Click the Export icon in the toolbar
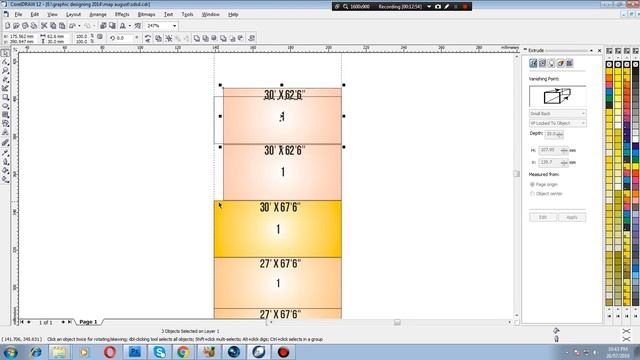Viewport: 640px width, 360px height. click(x=112, y=26)
